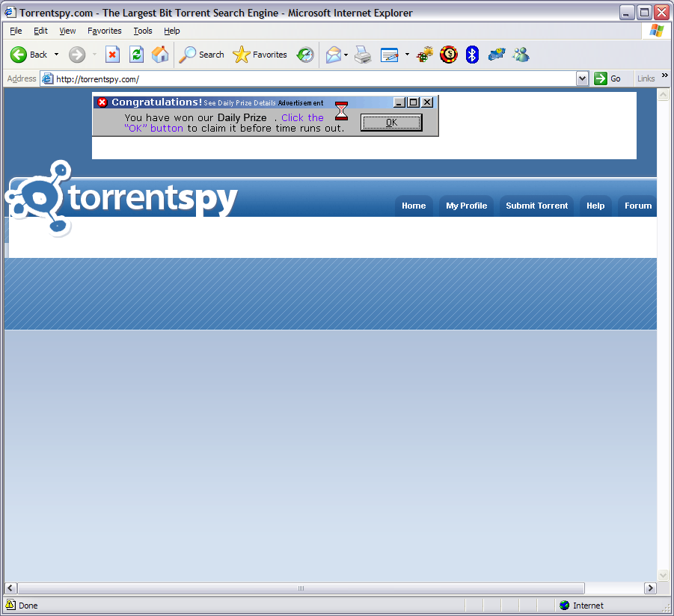Screen dimensions: 674x616
Task: Expand the Links toolbar chevron
Action: pyautogui.click(x=665, y=76)
